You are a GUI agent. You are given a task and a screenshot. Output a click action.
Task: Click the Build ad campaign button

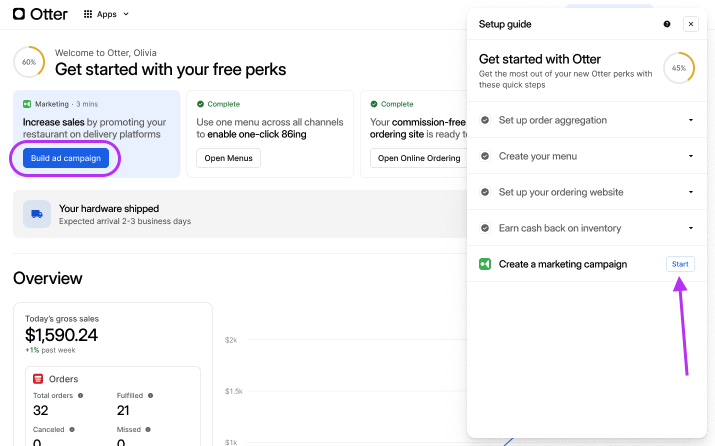pos(66,158)
